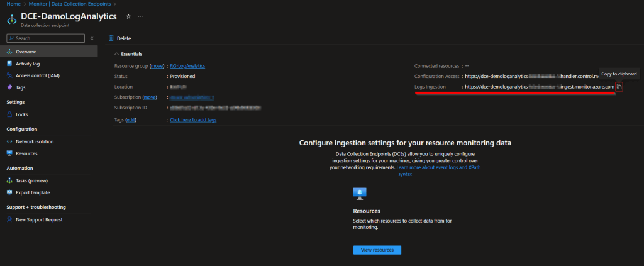644x266 pixels.
Task: Click the View resources button
Action: (377, 250)
